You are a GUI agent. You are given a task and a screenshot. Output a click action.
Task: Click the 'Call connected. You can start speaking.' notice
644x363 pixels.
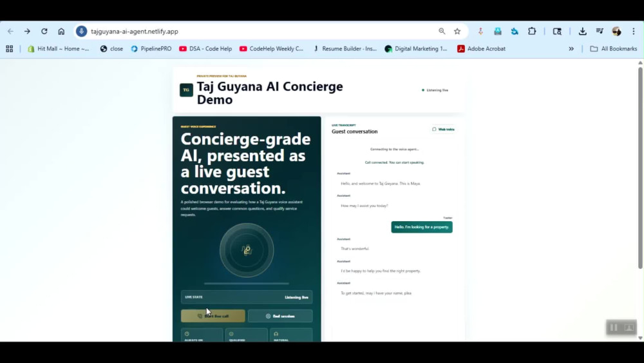395,162
